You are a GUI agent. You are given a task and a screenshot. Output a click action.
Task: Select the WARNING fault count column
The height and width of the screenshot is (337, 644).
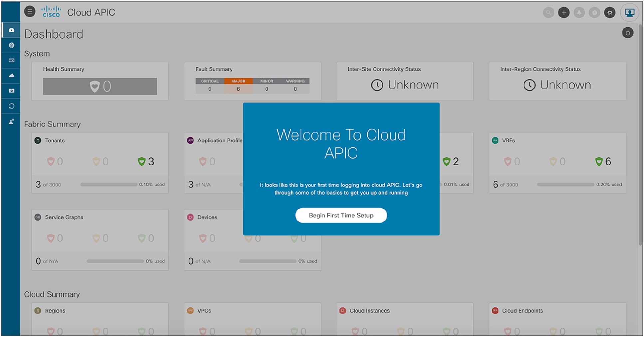click(295, 86)
